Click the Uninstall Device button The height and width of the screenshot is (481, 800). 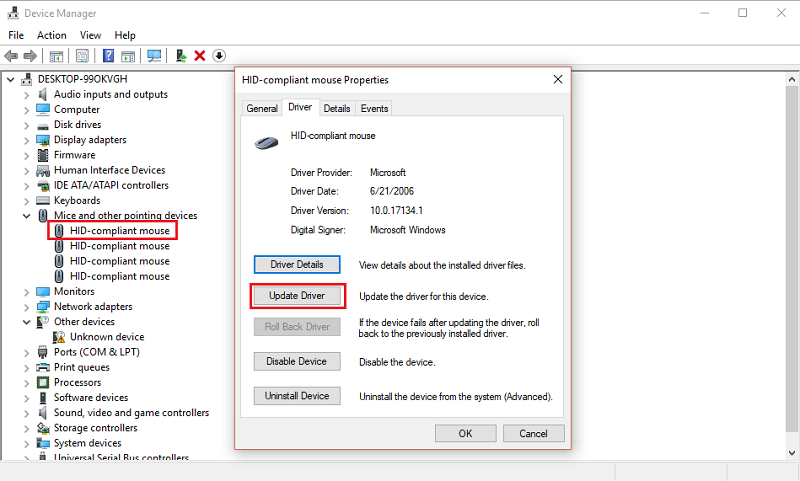297,396
